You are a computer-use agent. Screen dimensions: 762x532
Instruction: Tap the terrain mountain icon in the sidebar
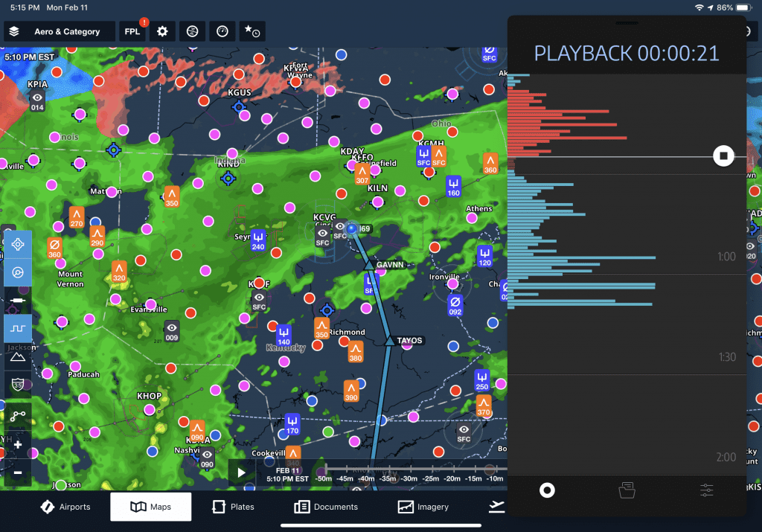17,358
